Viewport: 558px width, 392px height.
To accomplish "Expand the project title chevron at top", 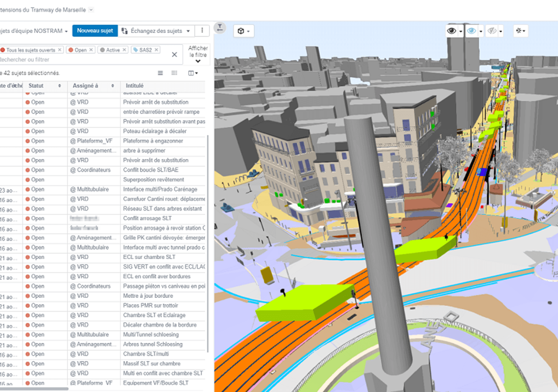I will tap(90, 10).
